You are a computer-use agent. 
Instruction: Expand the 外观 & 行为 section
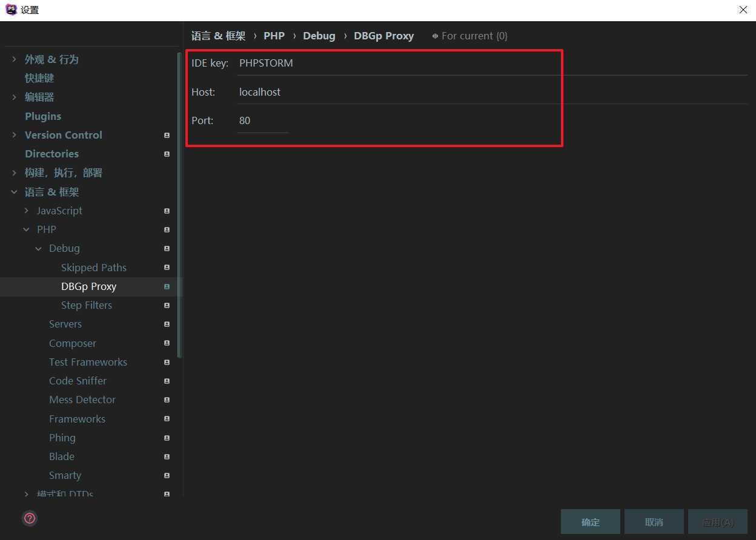tap(14, 59)
